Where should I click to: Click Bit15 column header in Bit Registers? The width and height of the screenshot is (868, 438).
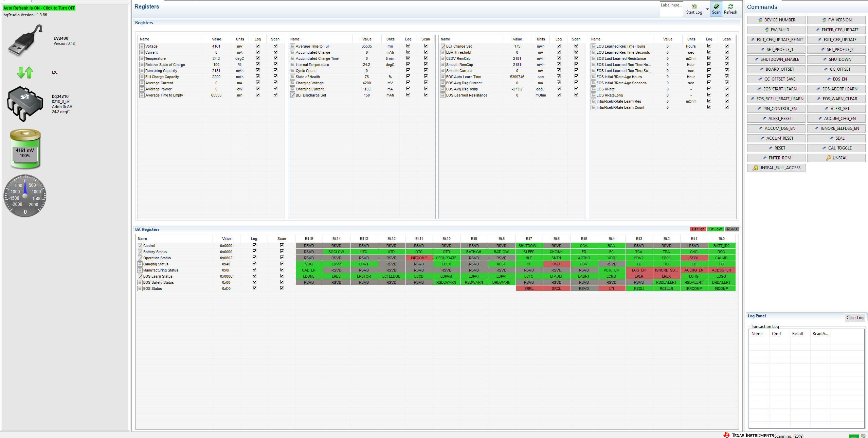[309, 239]
